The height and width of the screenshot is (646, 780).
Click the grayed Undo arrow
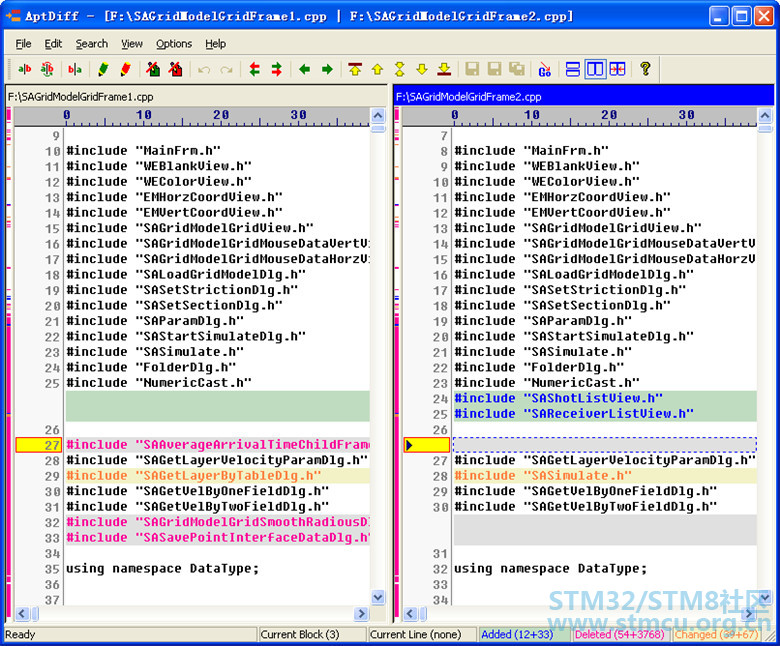(x=203, y=70)
